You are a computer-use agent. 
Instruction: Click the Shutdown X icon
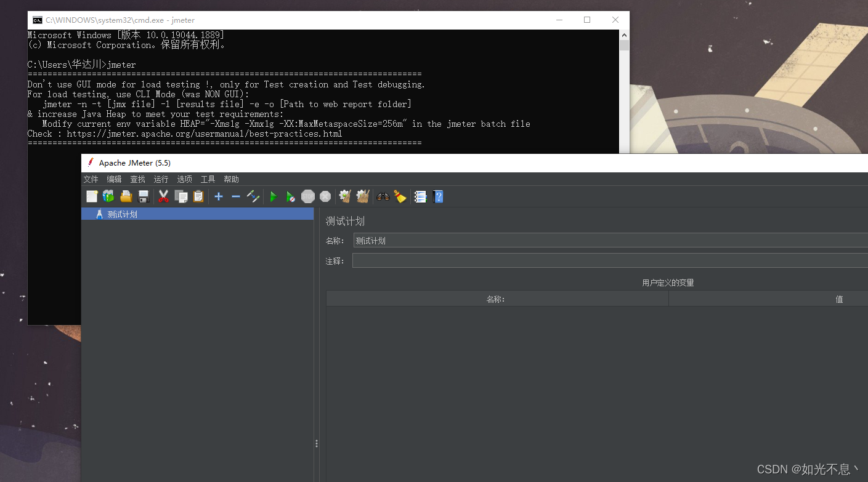point(325,196)
